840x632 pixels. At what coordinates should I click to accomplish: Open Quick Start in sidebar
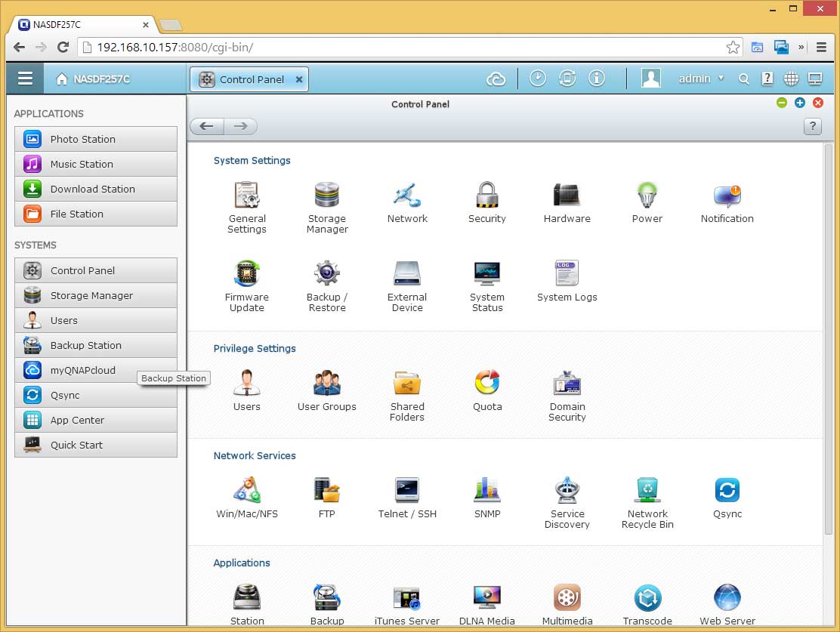point(96,445)
